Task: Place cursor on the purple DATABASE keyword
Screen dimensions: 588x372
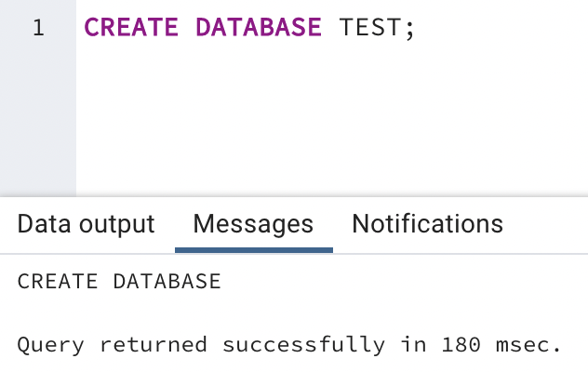Action: tap(259, 27)
